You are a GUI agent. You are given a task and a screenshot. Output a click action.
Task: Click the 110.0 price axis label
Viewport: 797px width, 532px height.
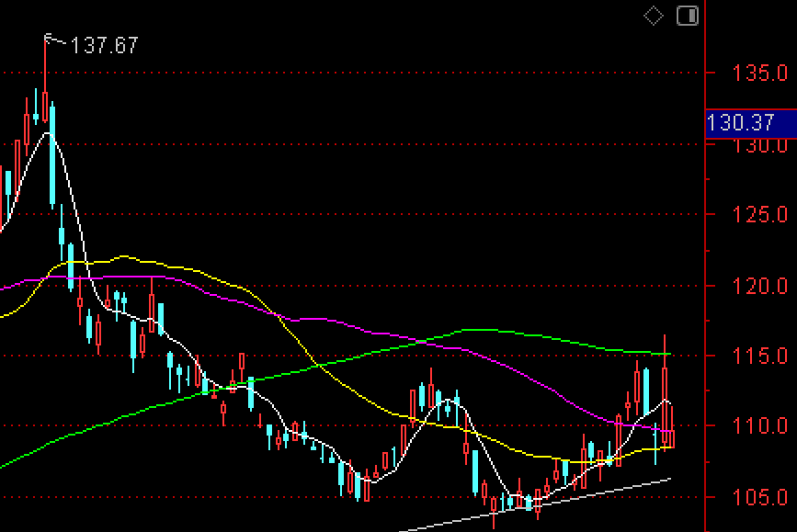coord(760,425)
